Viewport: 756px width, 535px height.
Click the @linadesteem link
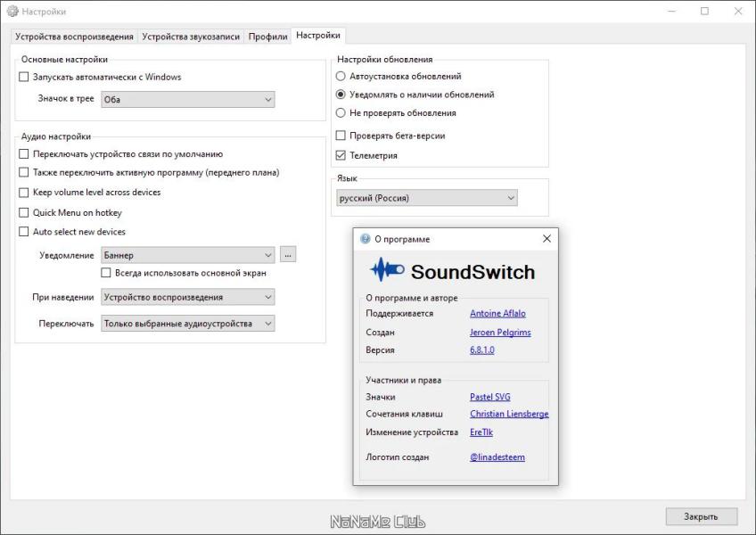pos(497,457)
